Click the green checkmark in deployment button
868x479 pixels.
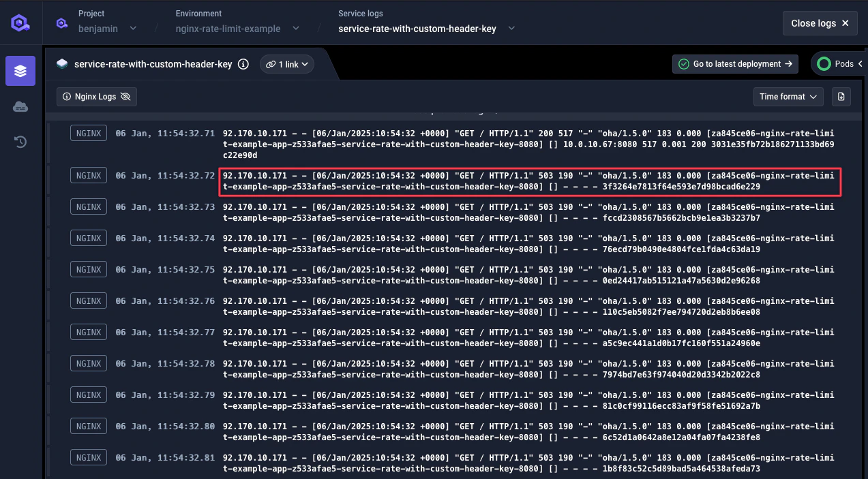click(x=683, y=64)
